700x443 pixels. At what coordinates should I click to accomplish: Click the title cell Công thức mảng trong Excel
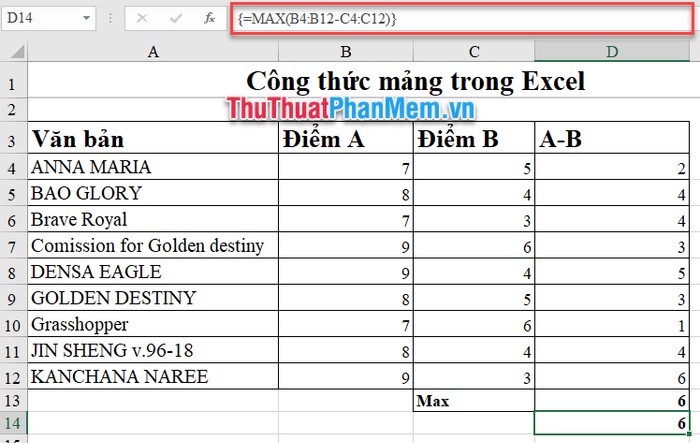[415, 81]
